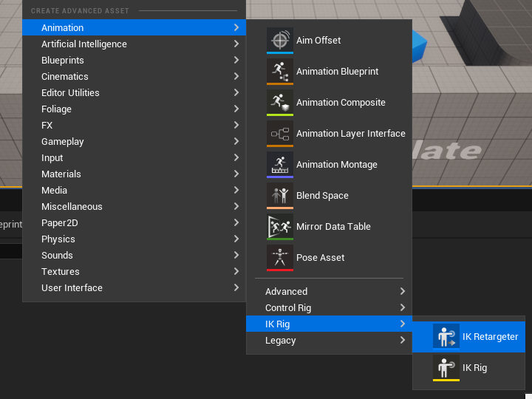Click the Aim Offset crosshair icon
Viewport: 532px width, 399px height.
pos(280,41)
